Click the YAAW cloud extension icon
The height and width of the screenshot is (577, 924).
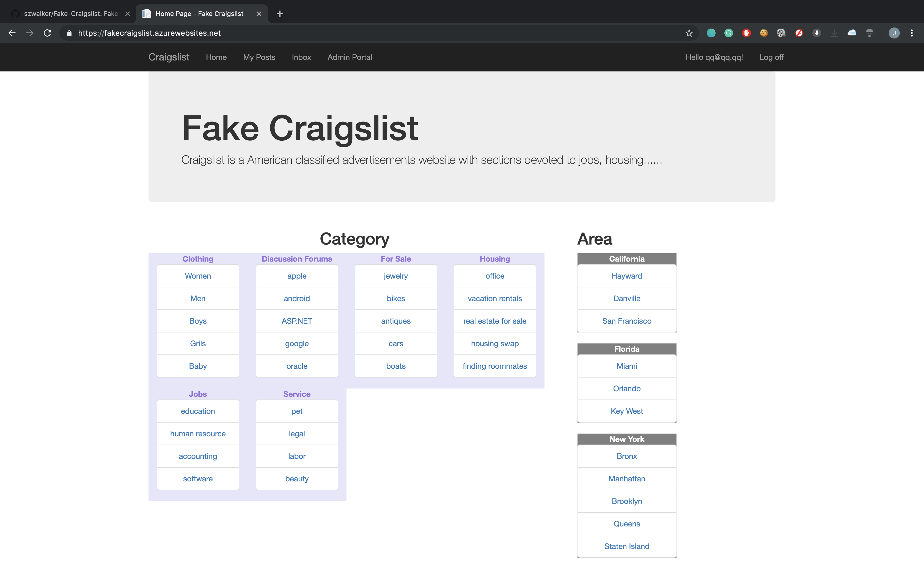(852, 33)
